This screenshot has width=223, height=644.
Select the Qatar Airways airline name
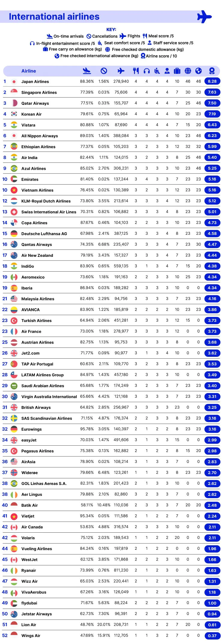(x=35, y=103)
